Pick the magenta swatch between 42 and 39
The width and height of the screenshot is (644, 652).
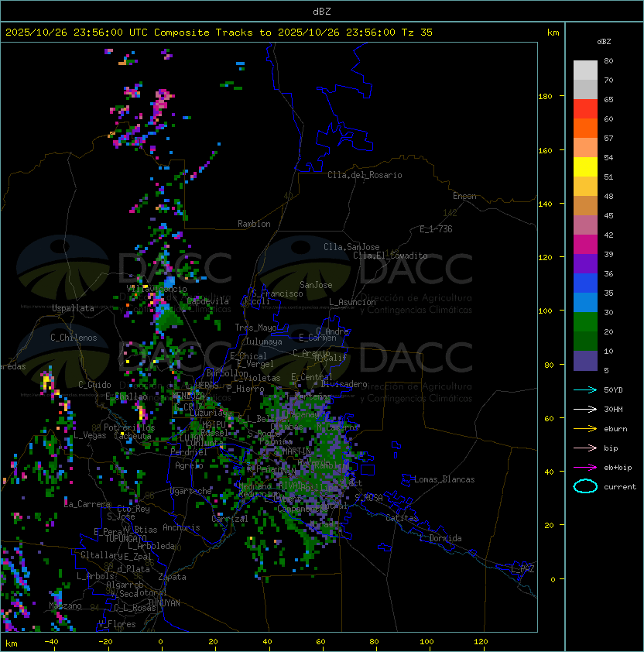585,245
